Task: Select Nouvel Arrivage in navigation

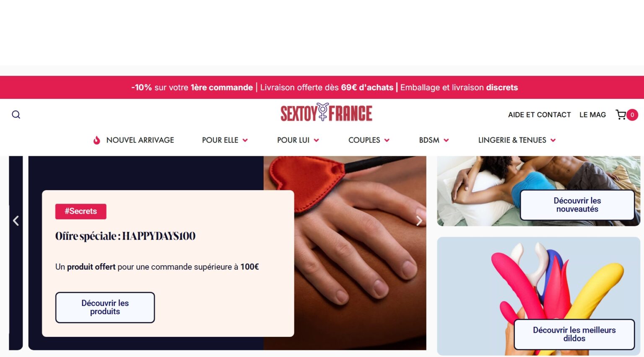Action: click(140, 140)
